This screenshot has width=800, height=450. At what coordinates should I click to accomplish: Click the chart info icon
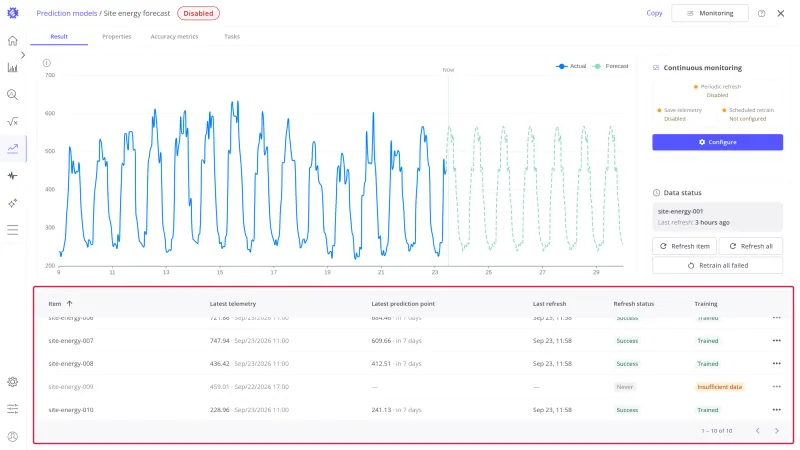46,63
